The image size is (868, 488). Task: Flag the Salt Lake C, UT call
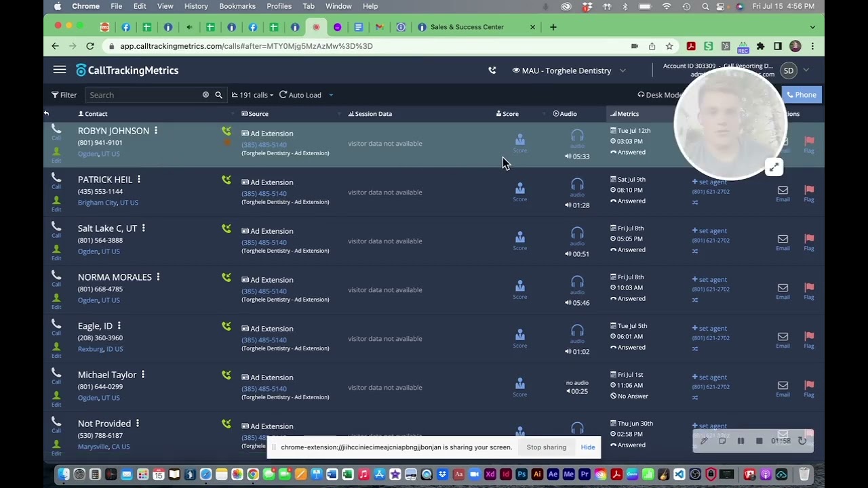[x=809, y=242]
